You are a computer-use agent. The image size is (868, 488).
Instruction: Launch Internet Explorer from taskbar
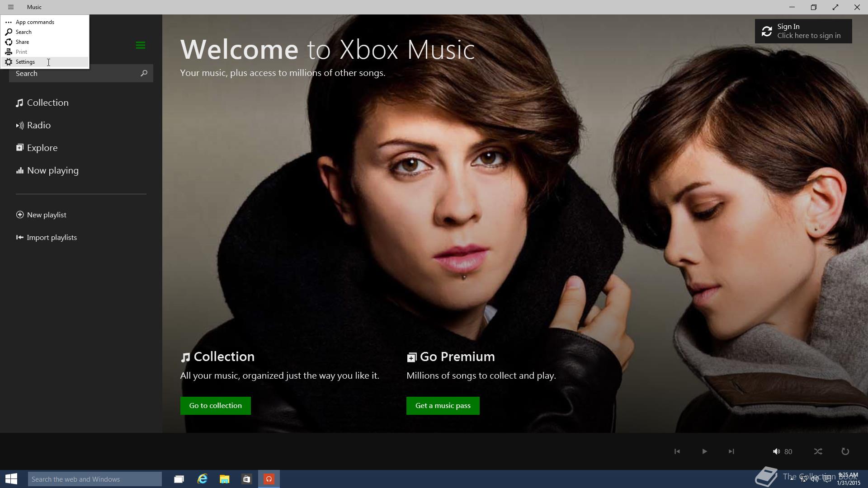(202, 479)
